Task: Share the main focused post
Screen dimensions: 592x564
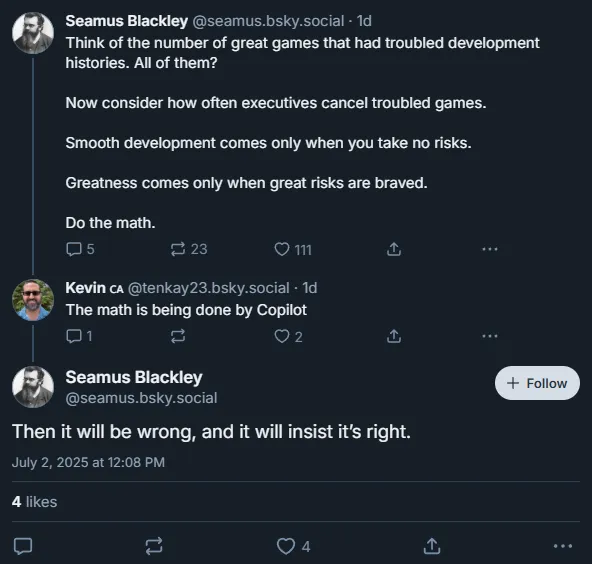Action: pos(432,546)
